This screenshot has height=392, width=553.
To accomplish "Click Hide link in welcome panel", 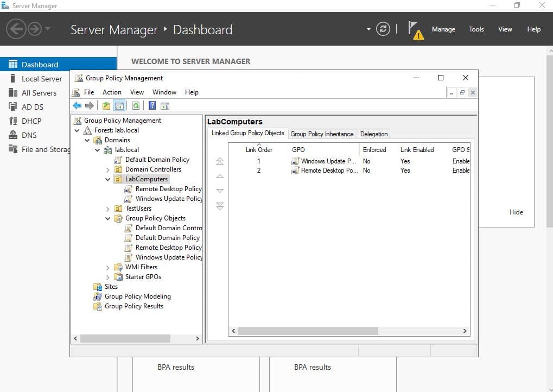I will tap(516, 212).
